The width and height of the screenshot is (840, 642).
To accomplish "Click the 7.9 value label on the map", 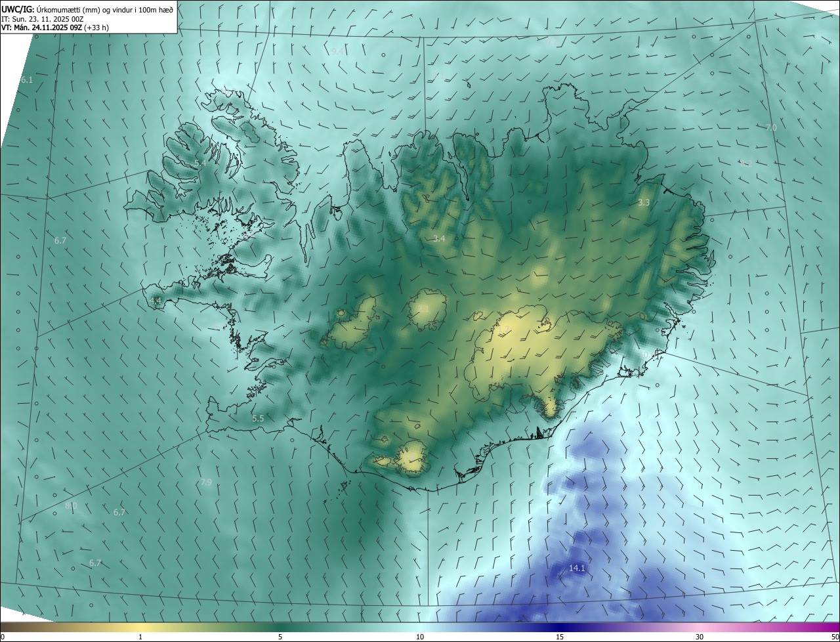I will [206, 482].
